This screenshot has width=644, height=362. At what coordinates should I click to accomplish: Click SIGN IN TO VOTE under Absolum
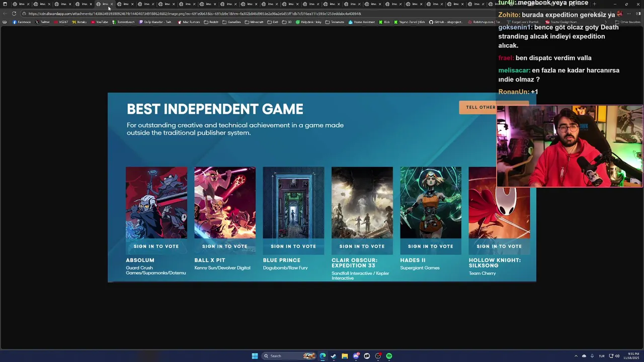pyautogui.click(x=156, y=246)
